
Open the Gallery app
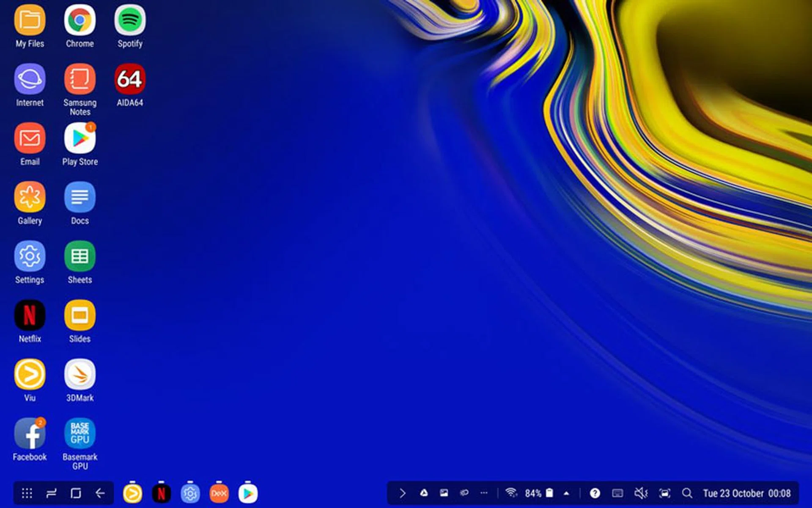click(x=30, y=197)
